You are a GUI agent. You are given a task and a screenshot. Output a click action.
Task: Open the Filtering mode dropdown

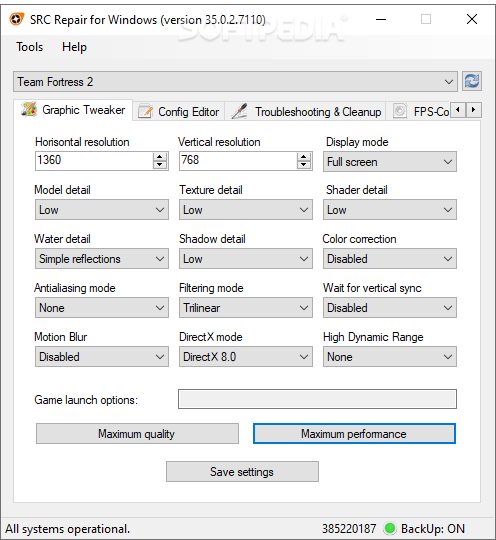tap(246, 308)
